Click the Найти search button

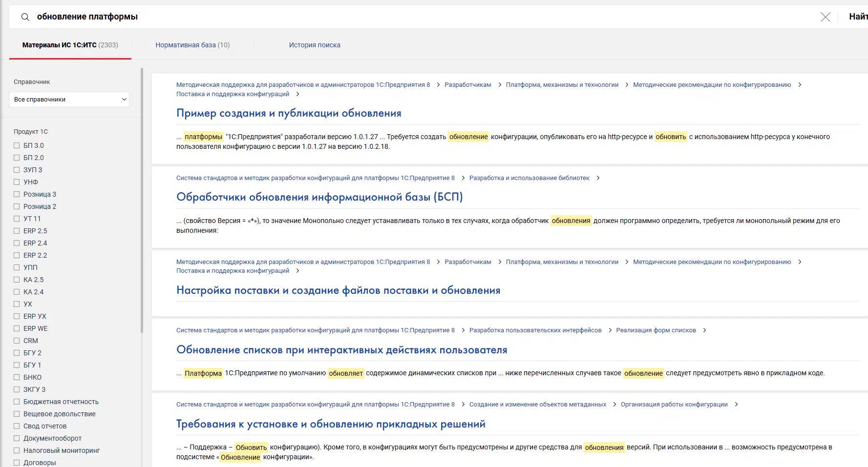pyautogui.click(x=858, y=17)
